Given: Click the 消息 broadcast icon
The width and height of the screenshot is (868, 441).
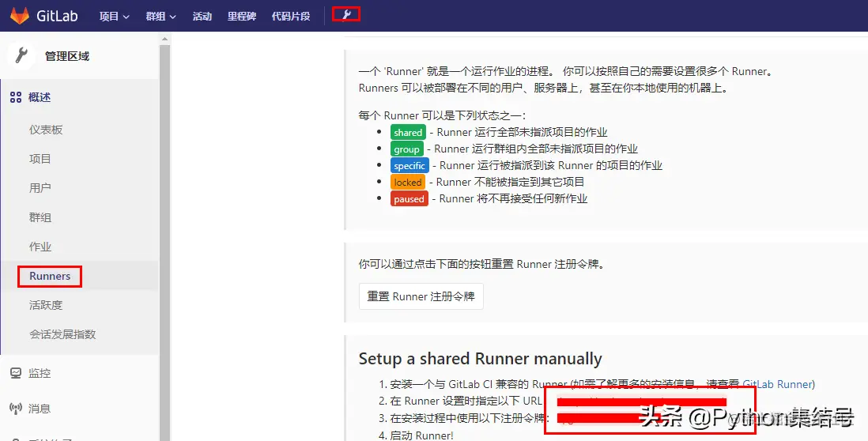Looking at the screenshot, I should tap(16, 409).
